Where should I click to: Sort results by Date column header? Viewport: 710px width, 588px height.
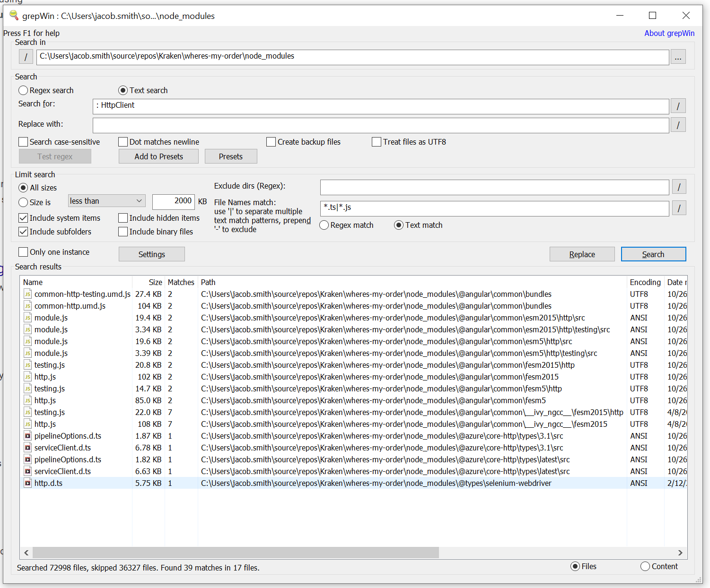click(676, 282)
